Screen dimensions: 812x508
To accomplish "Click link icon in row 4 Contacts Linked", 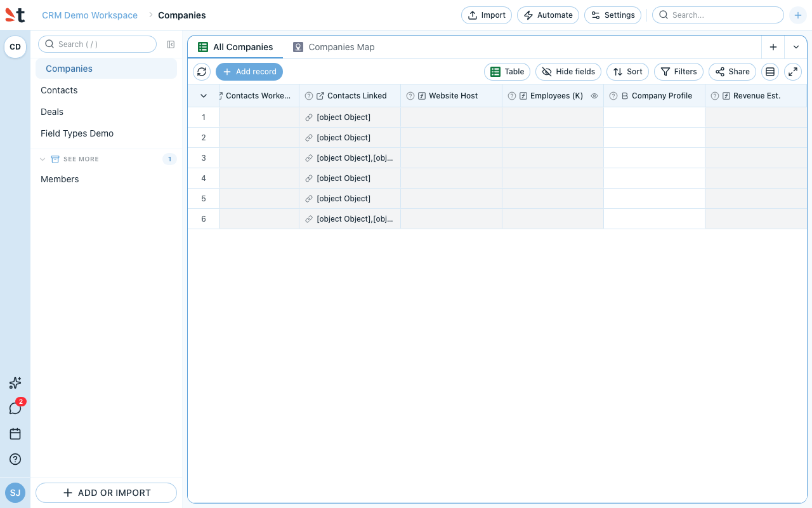I will tap(309, 178).
